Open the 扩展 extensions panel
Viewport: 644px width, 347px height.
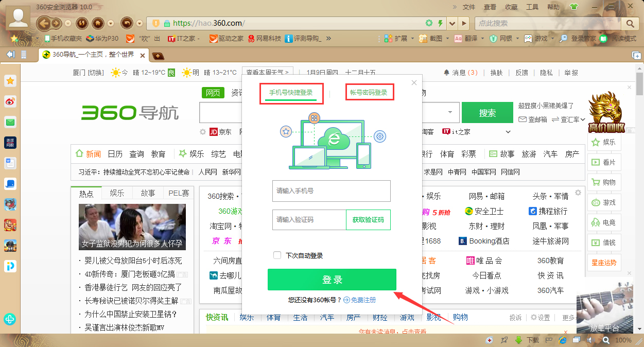[x=394, y=39]
